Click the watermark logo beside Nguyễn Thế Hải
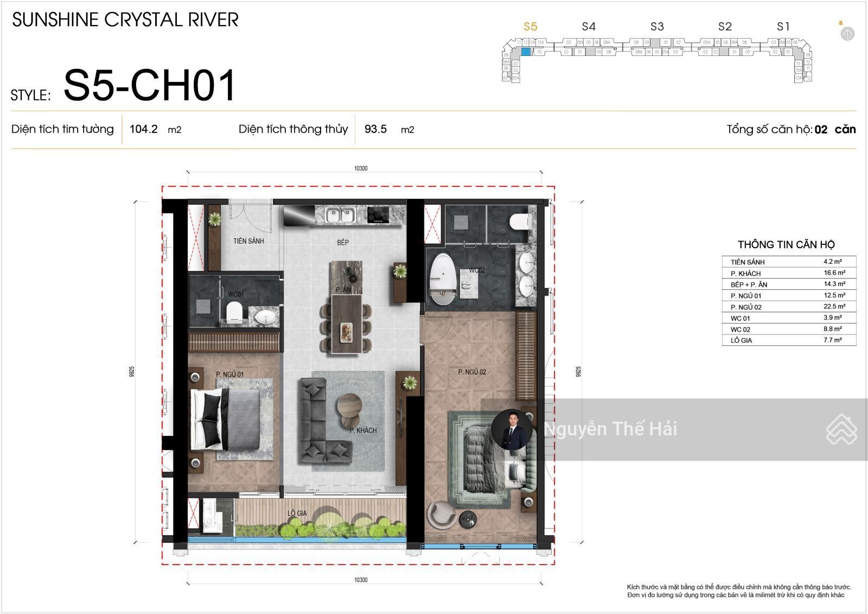This screenshot has width=868, height=614. [x=841, y=429]
